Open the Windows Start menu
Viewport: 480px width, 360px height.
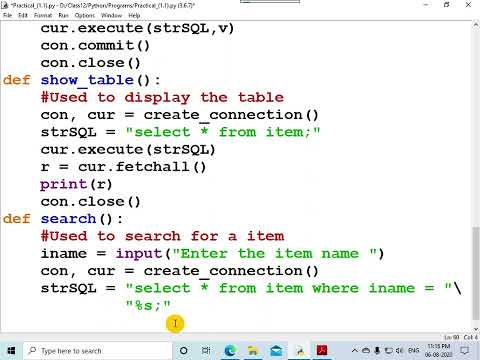[x=11, y=351]
